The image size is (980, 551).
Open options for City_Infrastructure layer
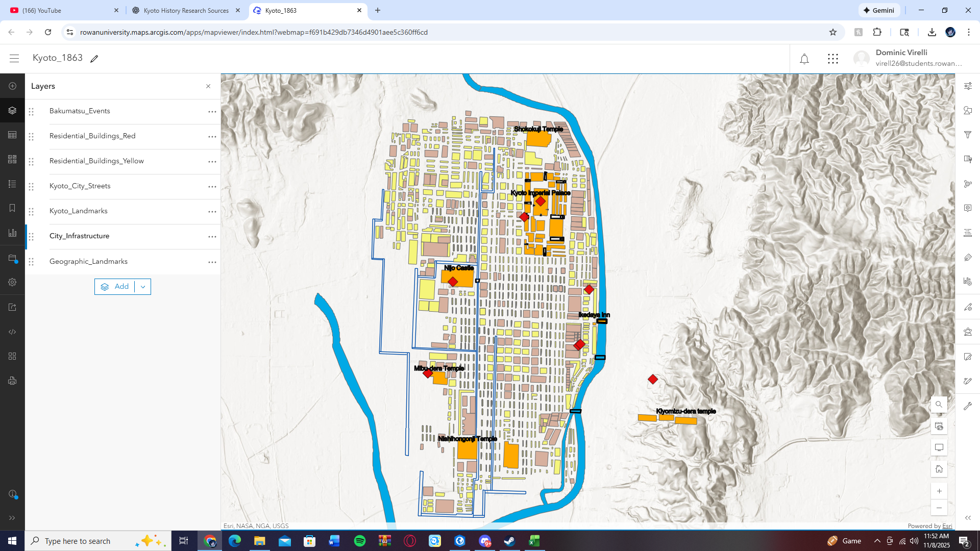(x=212, y=237)
